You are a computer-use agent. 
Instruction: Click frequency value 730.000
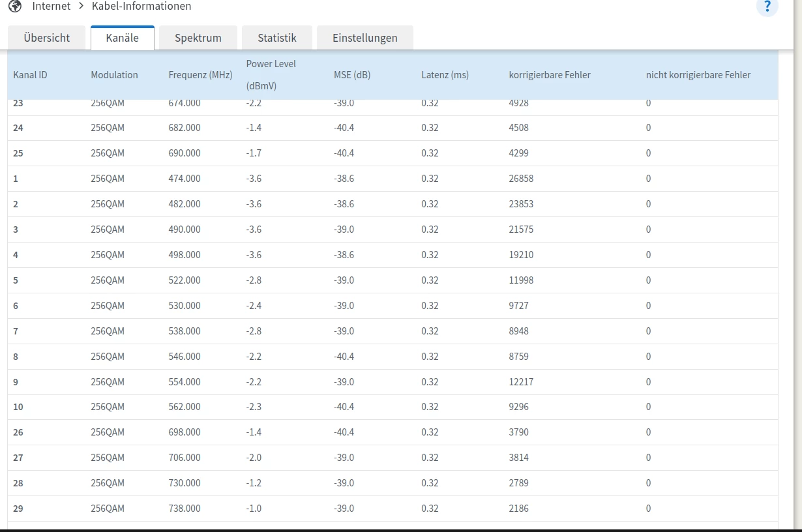185,483
